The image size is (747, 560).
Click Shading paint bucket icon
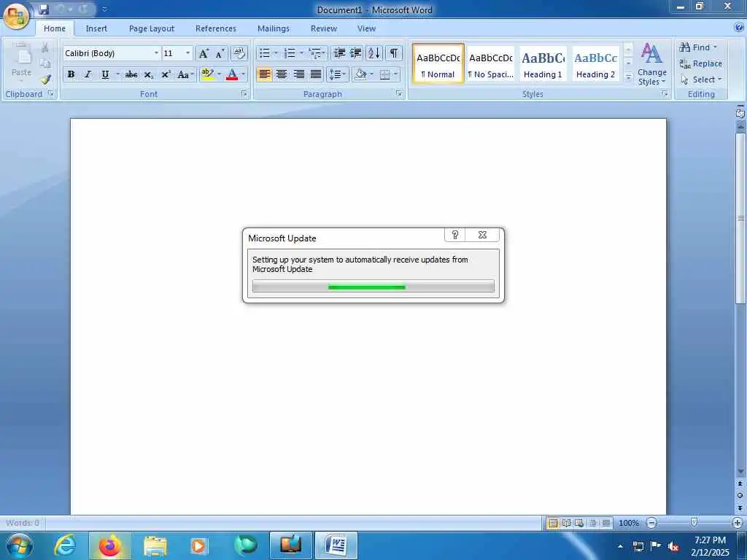(x=360, y=74)
